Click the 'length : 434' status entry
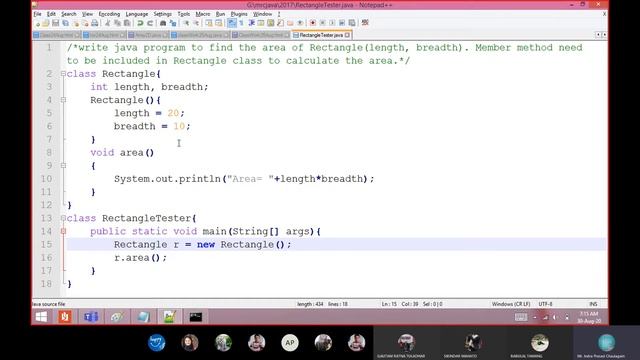640x360 pixels. pyautogui.click(x=310, y=304)
